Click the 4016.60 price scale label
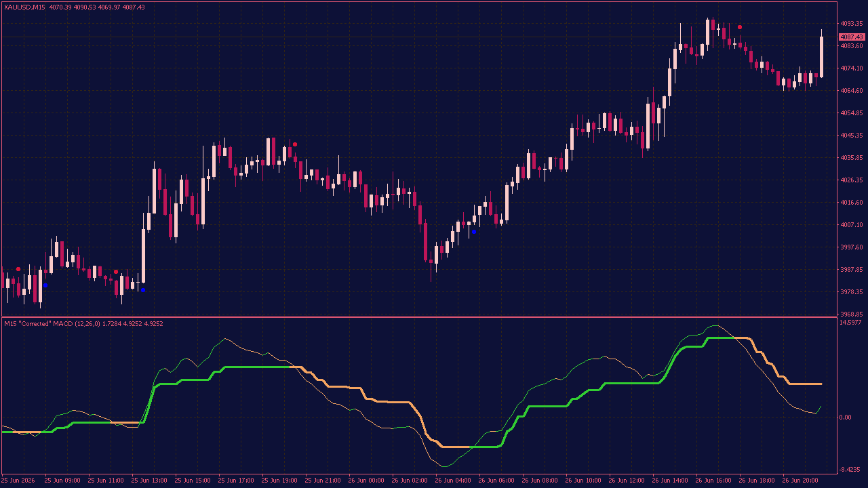 click(x=851, y=202)
